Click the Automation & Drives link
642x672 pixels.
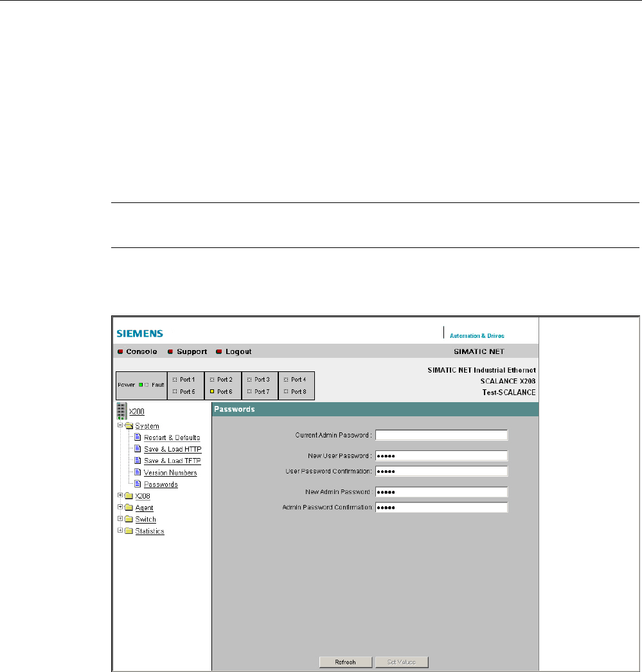pos(477,336)
